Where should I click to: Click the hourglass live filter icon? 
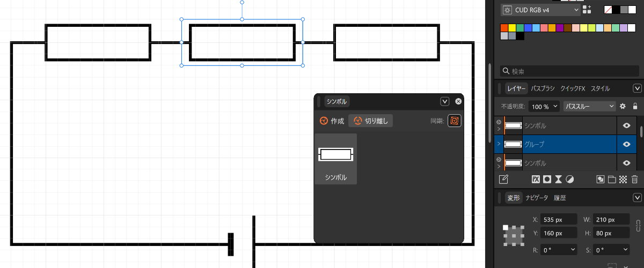(x=558, y=180)
